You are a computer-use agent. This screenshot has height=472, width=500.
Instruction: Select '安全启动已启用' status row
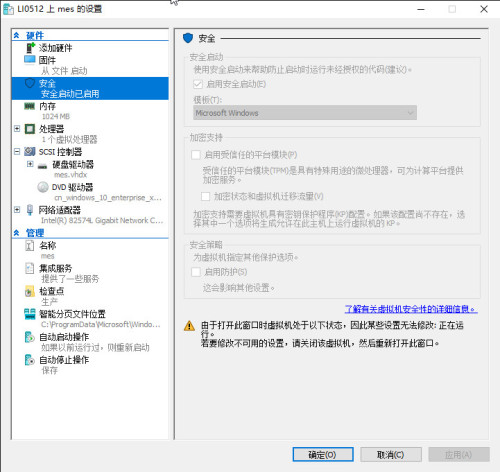click(x=70, y=94)
